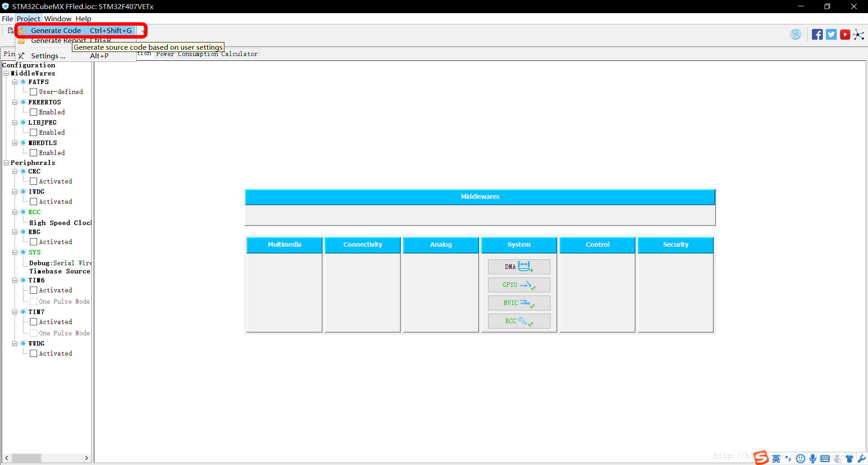Image resolution: width=868 pixels, height=465 pixels.
Task: Click the SYS peripheral node icon
Action: click(x=23, y=252)
